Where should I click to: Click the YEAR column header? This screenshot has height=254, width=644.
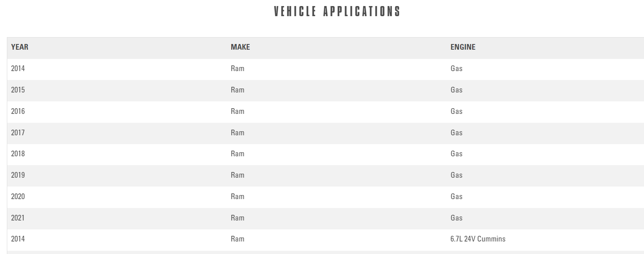point(20,47)
